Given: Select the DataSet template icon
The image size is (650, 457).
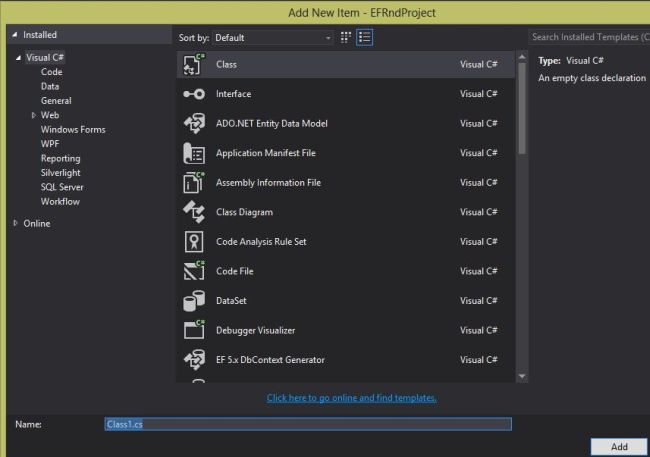Looking at the screenshot, I should pos(194,301).
